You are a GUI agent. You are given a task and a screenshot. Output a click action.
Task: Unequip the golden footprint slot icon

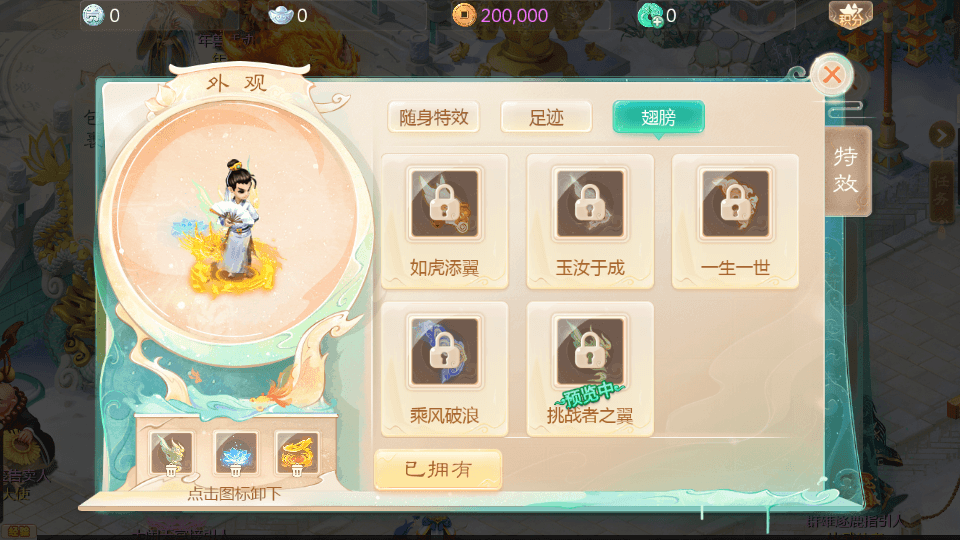297,454
